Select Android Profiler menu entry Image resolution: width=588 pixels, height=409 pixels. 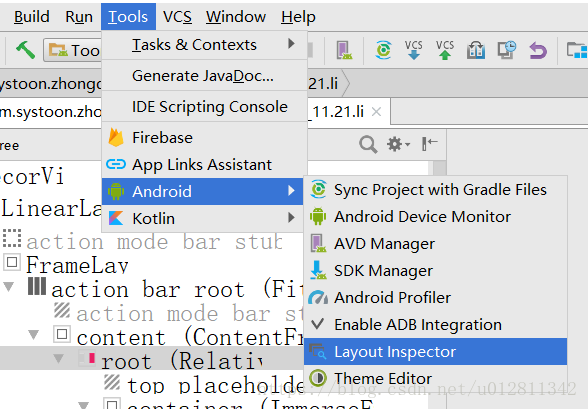coord(435,298)
